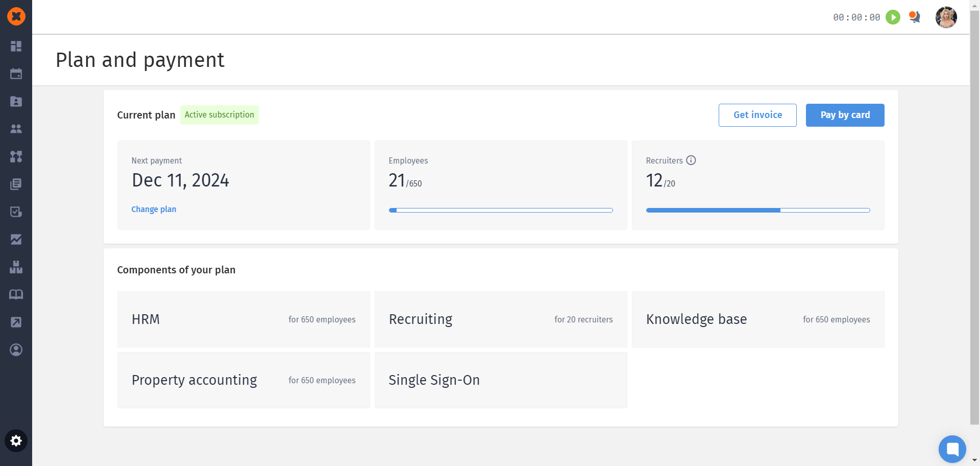Open the knowledge base book icon
This screenshot has width=980, height=466.
[16, 294]
